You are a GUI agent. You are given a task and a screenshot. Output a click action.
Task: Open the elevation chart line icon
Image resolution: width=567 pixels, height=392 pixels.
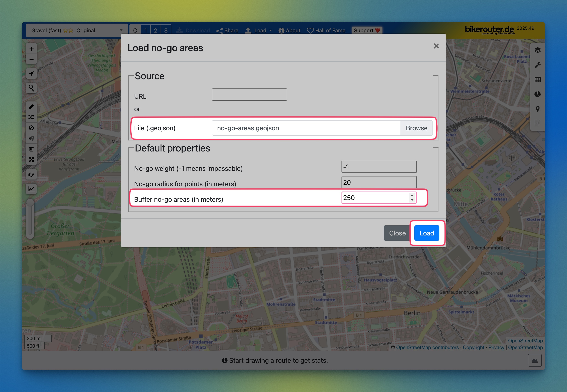point(31,189)
